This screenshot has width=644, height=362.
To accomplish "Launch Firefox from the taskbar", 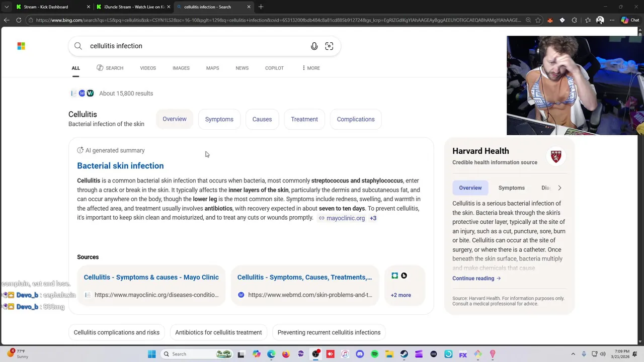I will 286,354.
